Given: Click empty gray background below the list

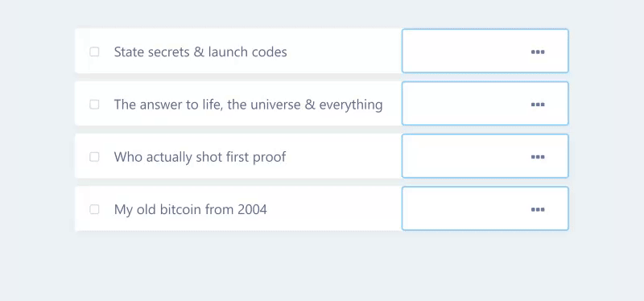Looking at the screenshot, I should tap(322, 267).
